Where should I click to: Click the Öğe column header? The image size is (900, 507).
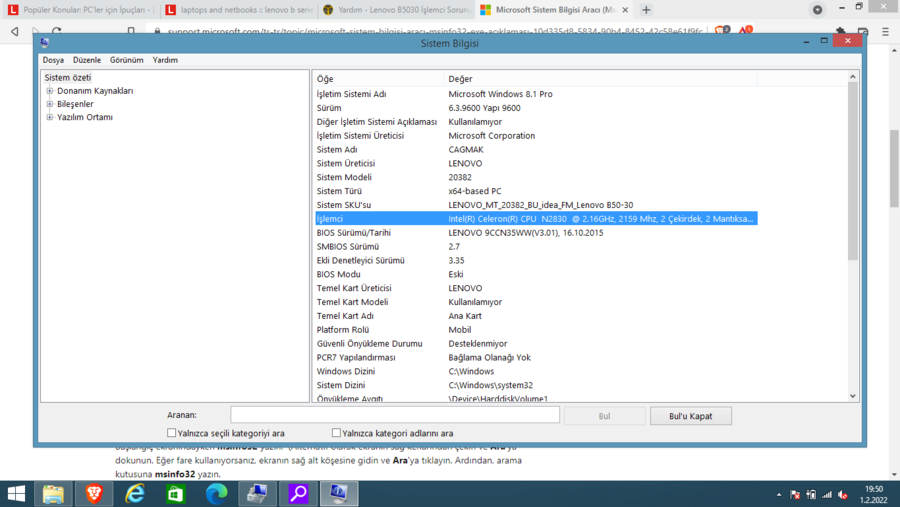(x=379, y=79)
